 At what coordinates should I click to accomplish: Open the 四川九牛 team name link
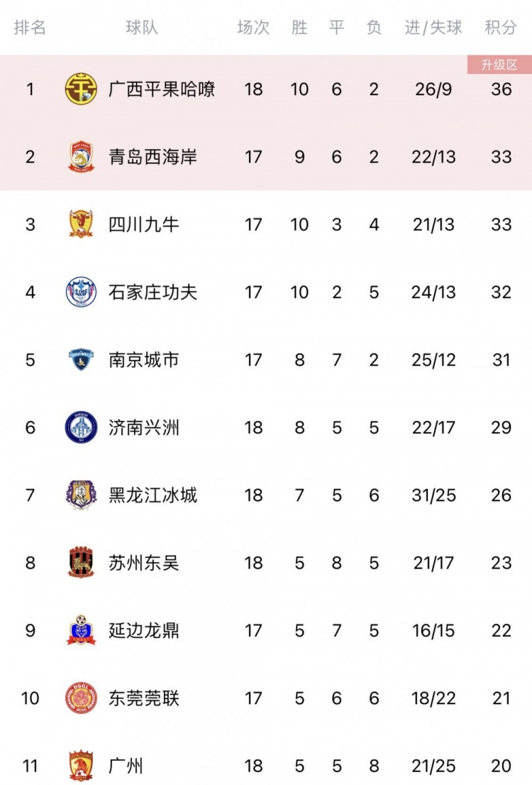(x=143, y=224)
